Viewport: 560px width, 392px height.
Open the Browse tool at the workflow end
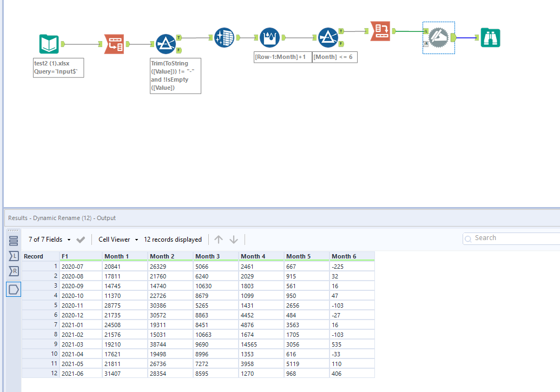(490, 38)
